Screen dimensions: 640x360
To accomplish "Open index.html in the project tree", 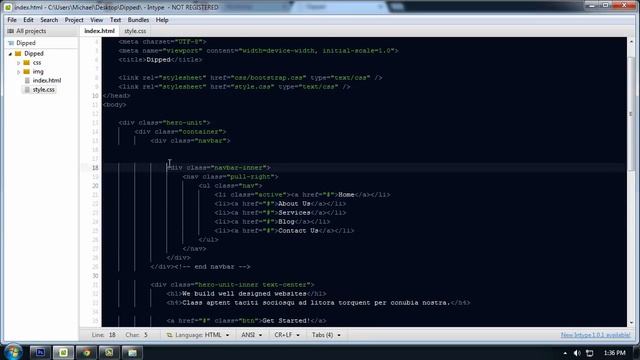I will click(47, 80).
